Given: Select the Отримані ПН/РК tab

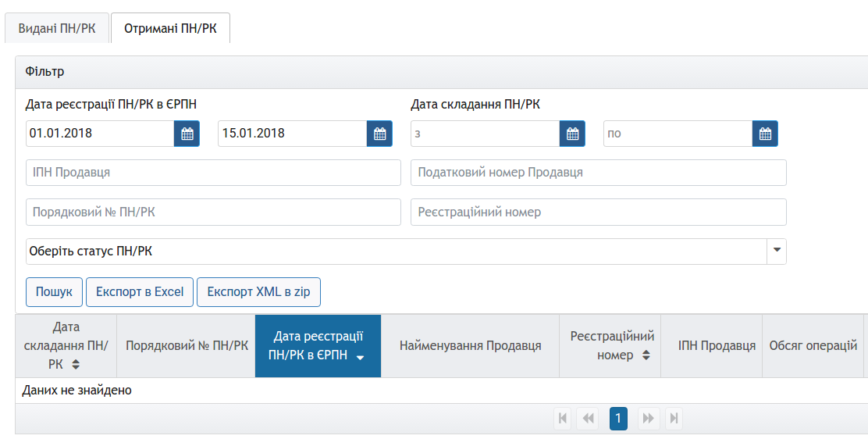Looking at the screenshot, I should (170, 28).
